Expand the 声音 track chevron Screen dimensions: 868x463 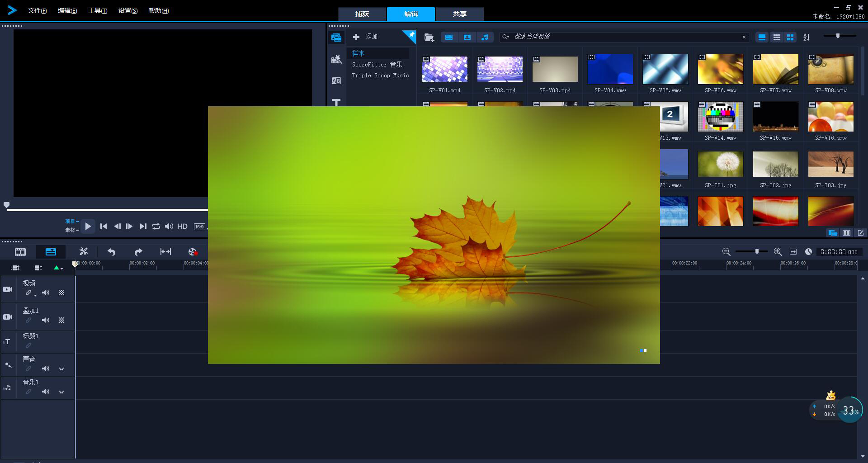[x=61, y=369]
